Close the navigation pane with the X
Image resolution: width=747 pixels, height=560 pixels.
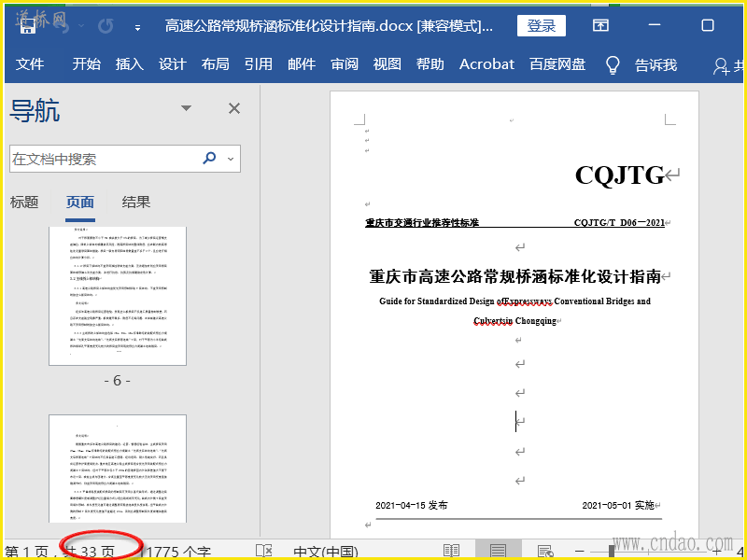pyautogui.click(x=234, y=109)
